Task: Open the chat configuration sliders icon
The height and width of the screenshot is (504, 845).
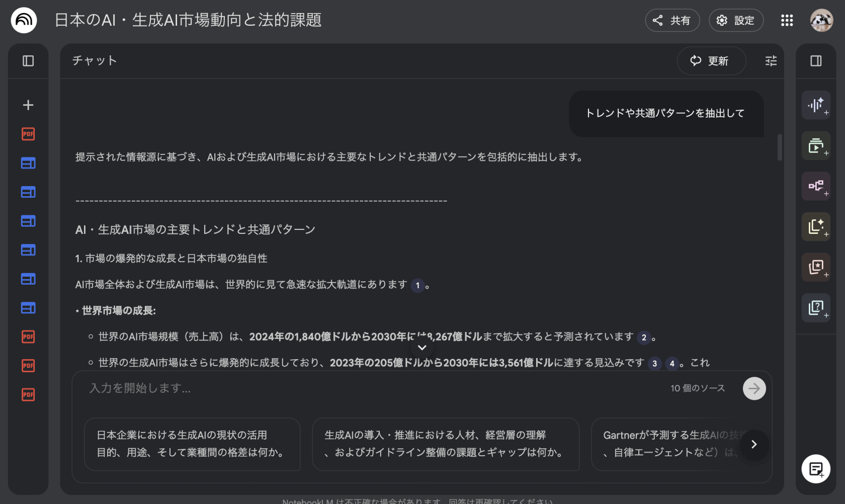Action: point(771,61)
